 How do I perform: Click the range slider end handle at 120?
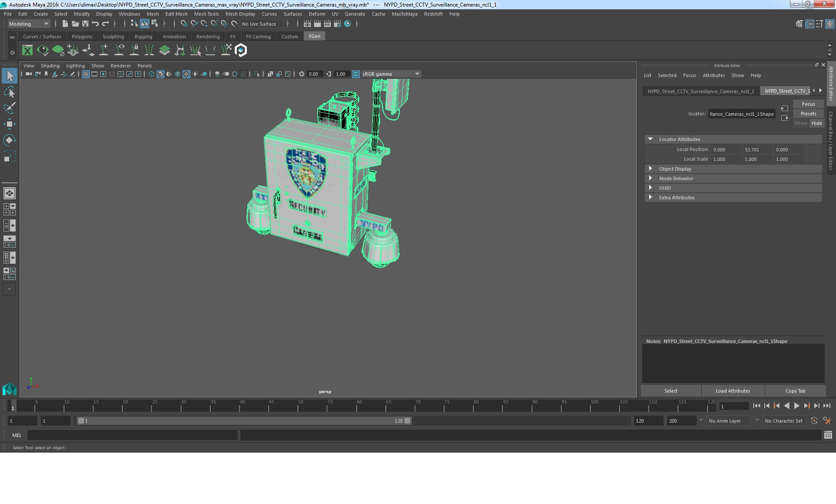click(407, 421)
